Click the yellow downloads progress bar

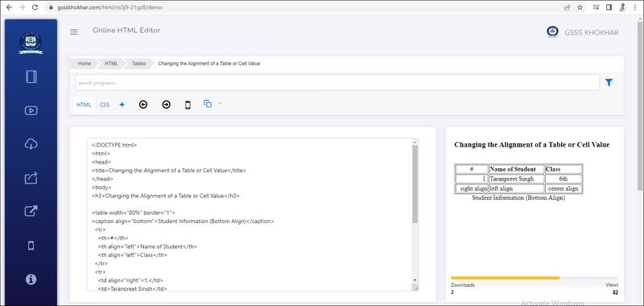pyautogui.click(x=506, y=278)
